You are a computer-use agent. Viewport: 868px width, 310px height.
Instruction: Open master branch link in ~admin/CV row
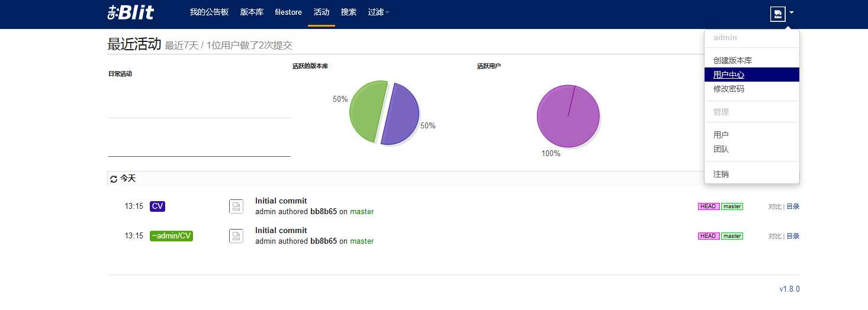coord(362,241)
